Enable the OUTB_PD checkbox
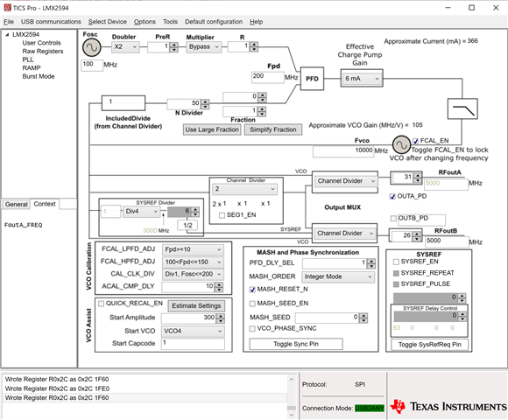This screenshot has width=508, height=420. [x=393, y=219]
